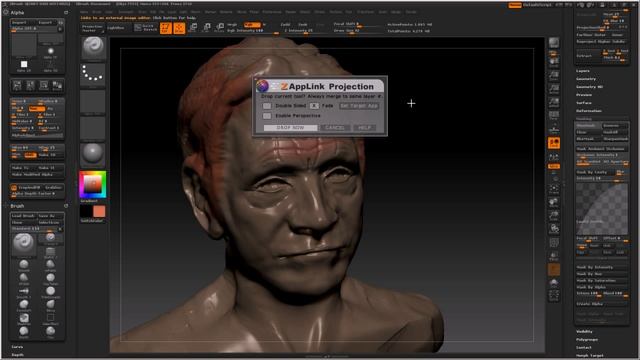Screen dimensions: 640x360
Task: Toggle Persp perspective on right shelf
Action: pyautogui.click(x=554, y=116)
